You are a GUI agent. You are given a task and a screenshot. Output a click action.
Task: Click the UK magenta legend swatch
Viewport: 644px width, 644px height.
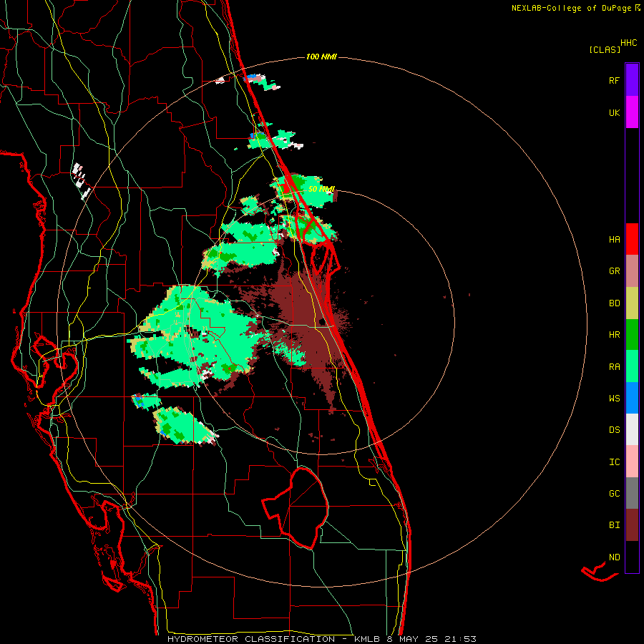point(632,112)
